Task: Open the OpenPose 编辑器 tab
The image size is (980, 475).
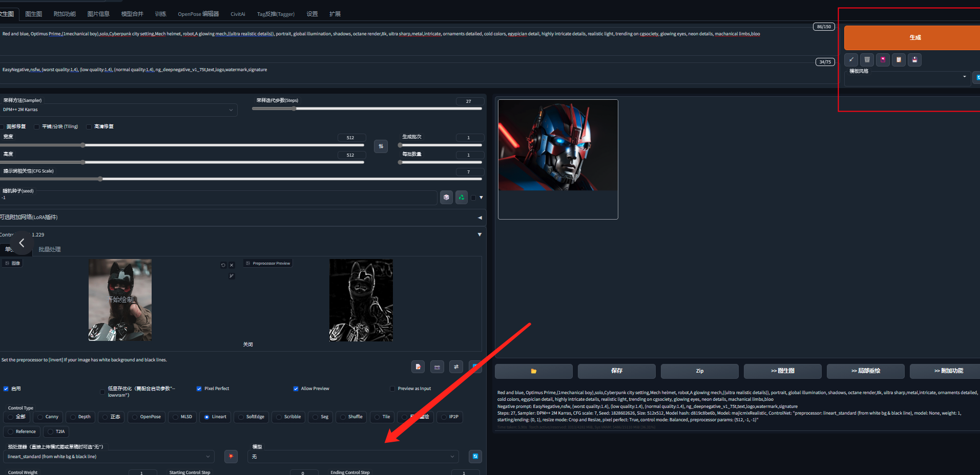Action: click(x=198, y=14)
